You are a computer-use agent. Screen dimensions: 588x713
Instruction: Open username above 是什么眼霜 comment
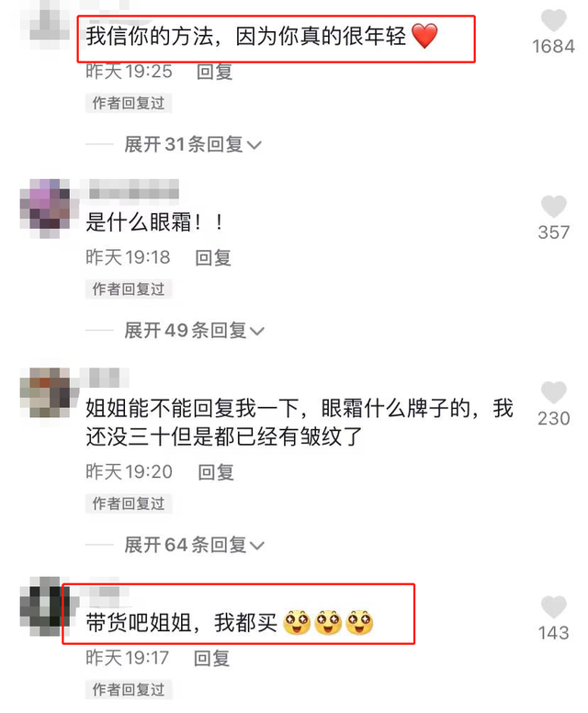pos(134,189)
